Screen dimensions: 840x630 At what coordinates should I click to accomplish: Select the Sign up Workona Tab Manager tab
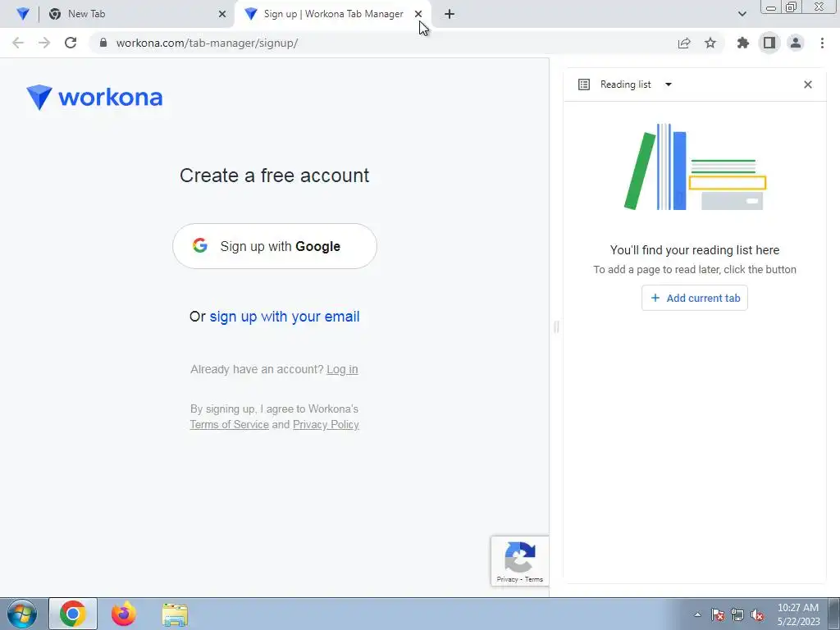point(332,14)
